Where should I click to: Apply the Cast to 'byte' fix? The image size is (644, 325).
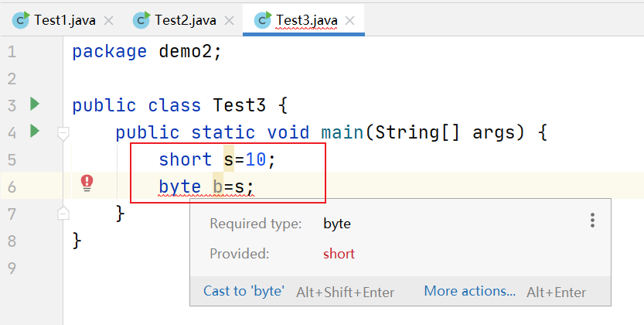[244, 291]
